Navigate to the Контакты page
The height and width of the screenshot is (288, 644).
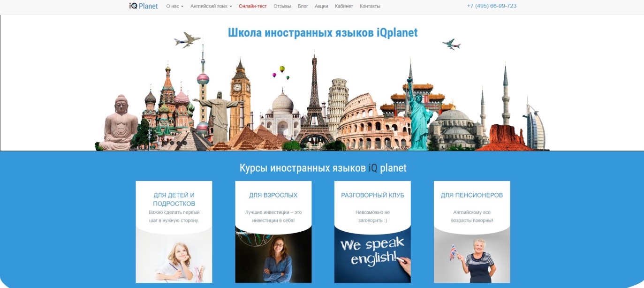click(370, 6)
